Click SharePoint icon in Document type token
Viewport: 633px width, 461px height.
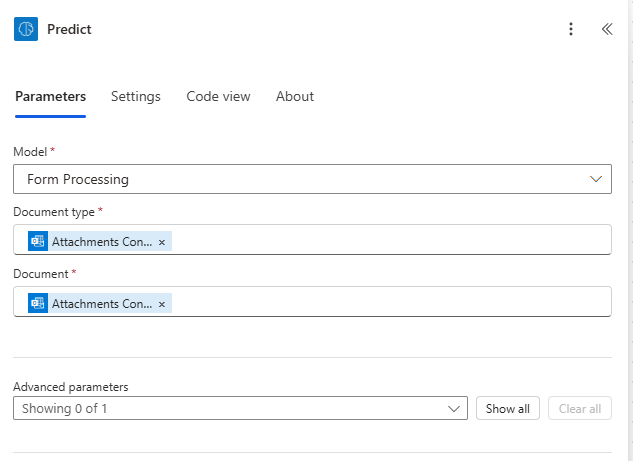[38, 241]
